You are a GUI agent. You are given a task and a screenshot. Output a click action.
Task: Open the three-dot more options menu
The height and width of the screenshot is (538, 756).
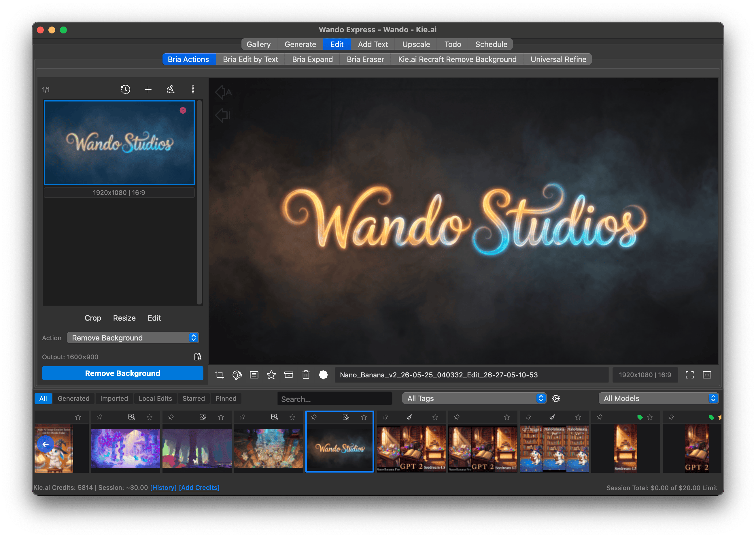point(193,89)
